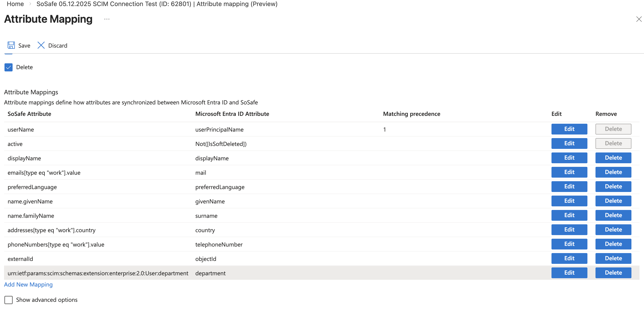
Task: Uncheck the Delete checkbox
Action: pyautogui.click(x=9, y=67)
